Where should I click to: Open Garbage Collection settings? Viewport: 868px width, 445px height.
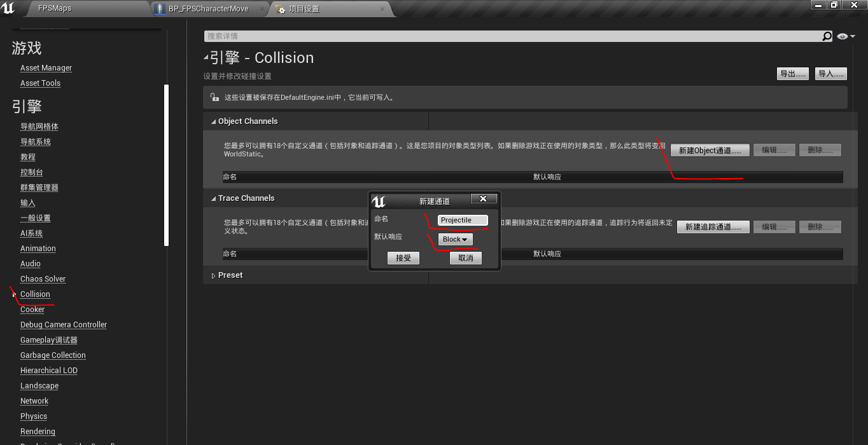(x=53, y=355)
